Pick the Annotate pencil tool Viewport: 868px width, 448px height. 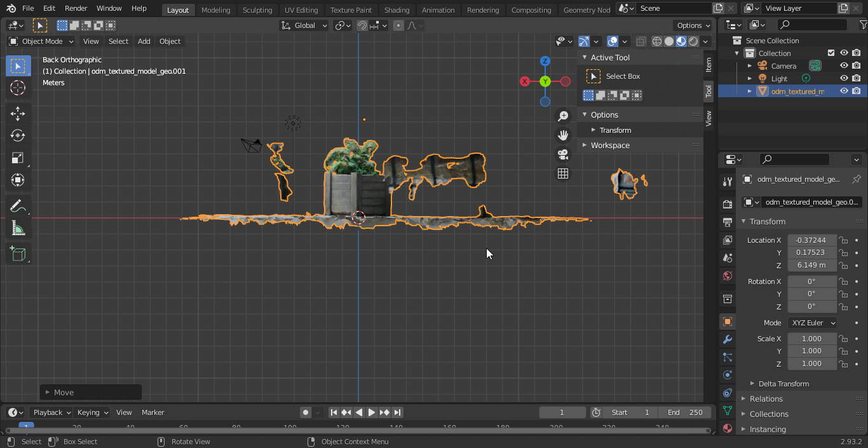(18, 206)
